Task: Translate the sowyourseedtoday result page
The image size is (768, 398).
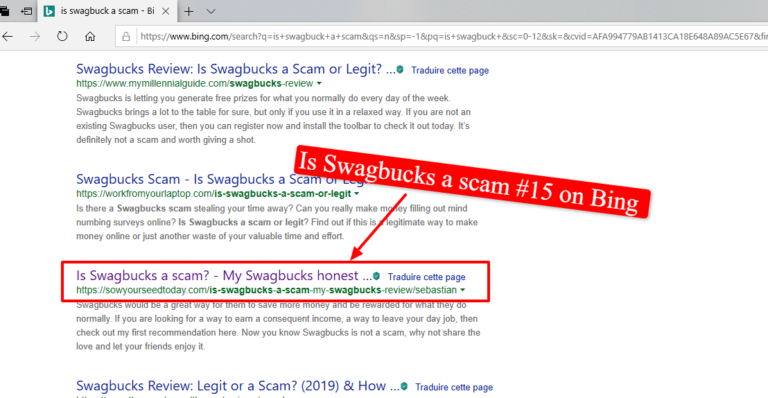Action: point(426,277)
